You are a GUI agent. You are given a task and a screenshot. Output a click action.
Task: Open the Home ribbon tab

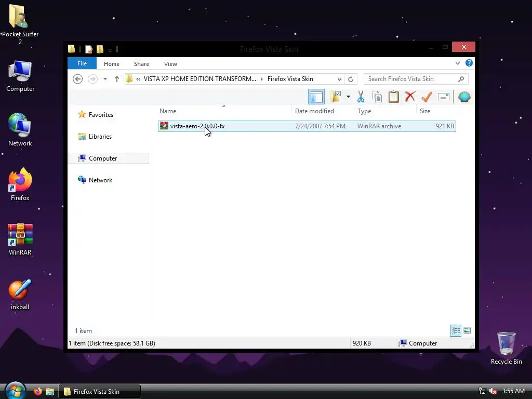click(112, 64)
